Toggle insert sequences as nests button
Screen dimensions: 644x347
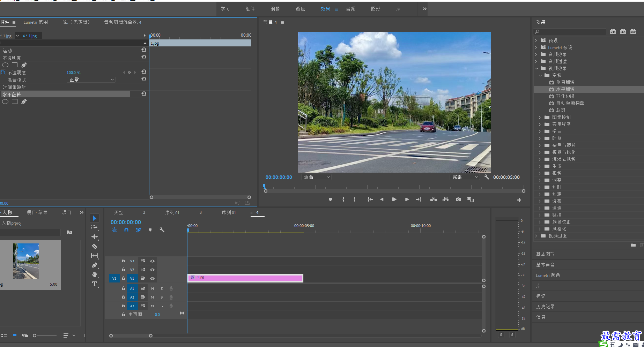point(114,230)
